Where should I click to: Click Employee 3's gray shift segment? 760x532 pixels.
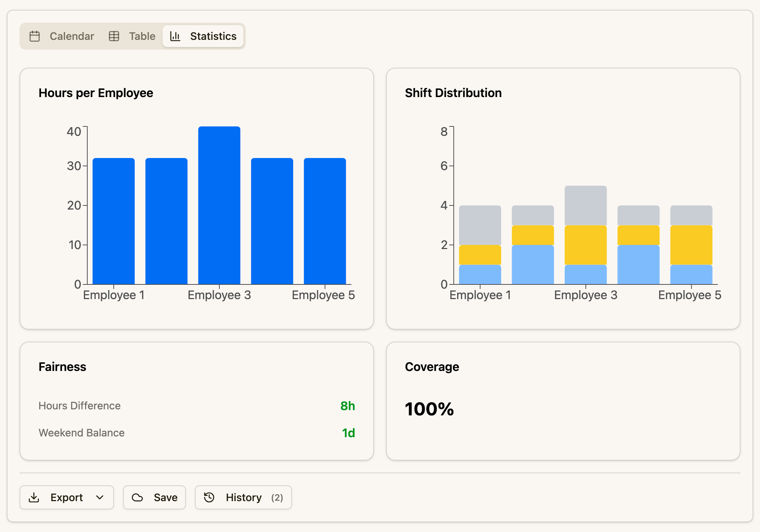[585, 205]
